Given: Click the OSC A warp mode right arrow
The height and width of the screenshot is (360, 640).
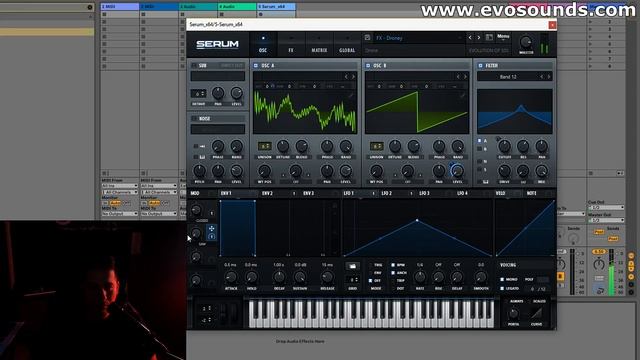Looking at the screenshot, I should pyautogui.click(x=308, y=176).
